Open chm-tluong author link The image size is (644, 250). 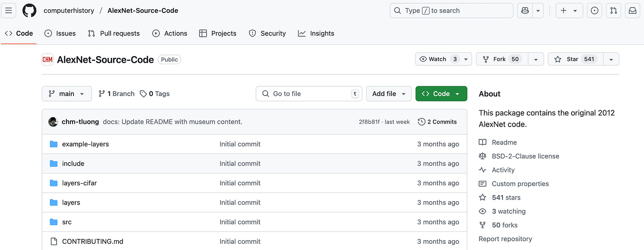click(80, 122)
